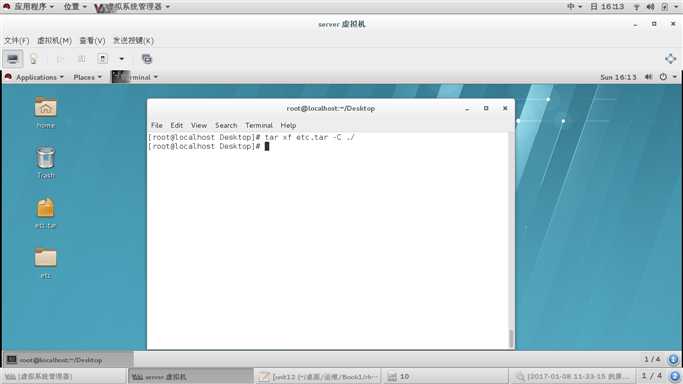Open 虚拟机(M) menu
Viewport: 683px width, 384px height.
[x=54, y=40]
